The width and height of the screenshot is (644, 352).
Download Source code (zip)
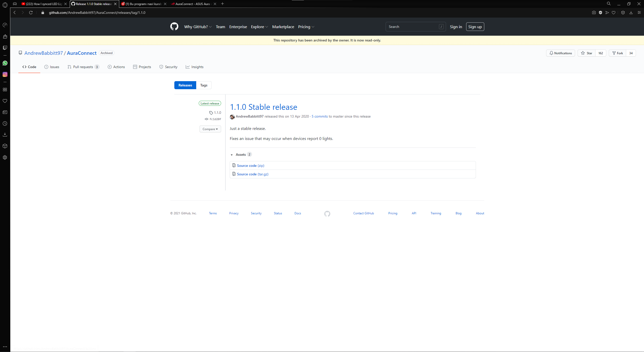[251, 166]
